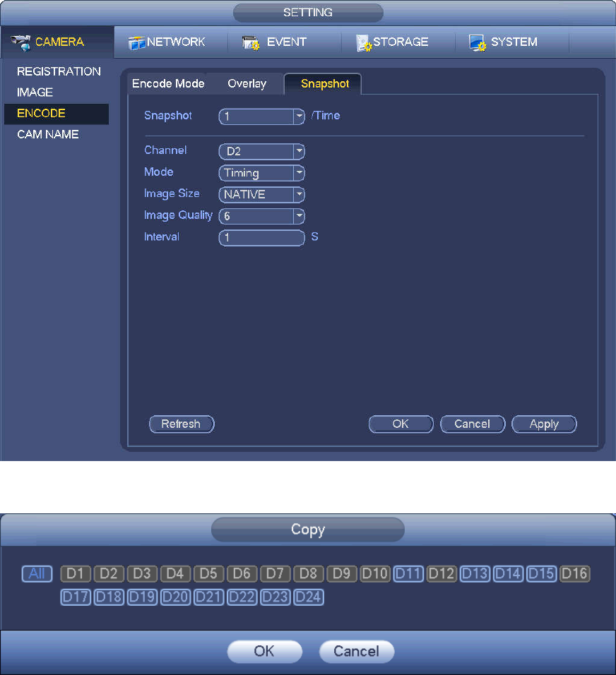
Task: Toggle channel D10 in Copy dialog
Action: pos(375,574)
